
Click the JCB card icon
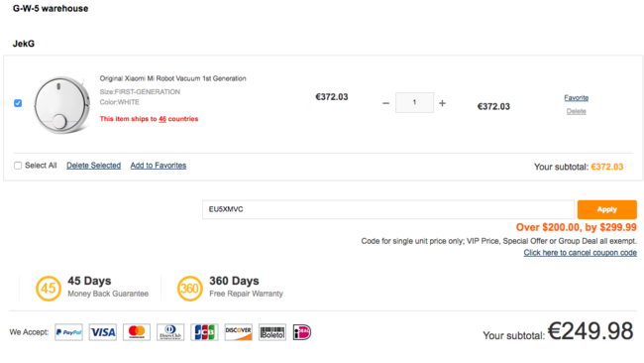pyautogui.click(x=204, y=332)
